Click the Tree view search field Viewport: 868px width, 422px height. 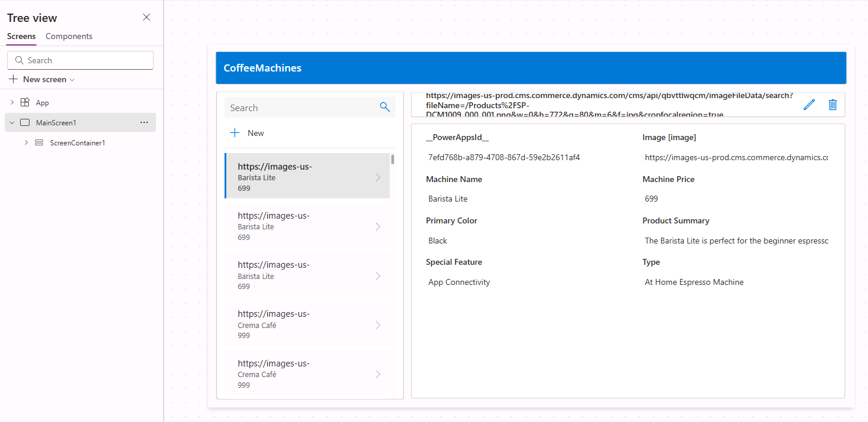click(80, 60)
